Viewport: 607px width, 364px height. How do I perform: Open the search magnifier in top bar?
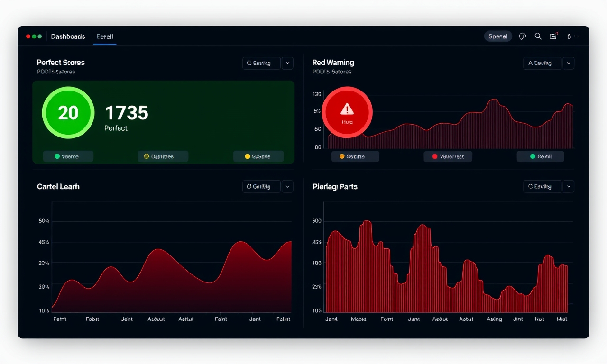[x=538, y=36]
